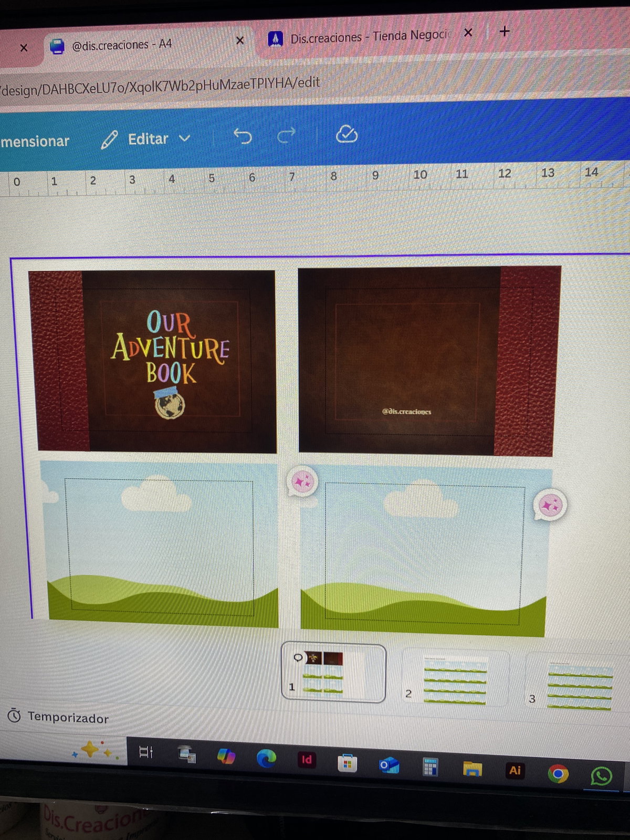
Task: Open Google Chrome from the taskbar
Action: pyautogui.click(x=558, y=773)
